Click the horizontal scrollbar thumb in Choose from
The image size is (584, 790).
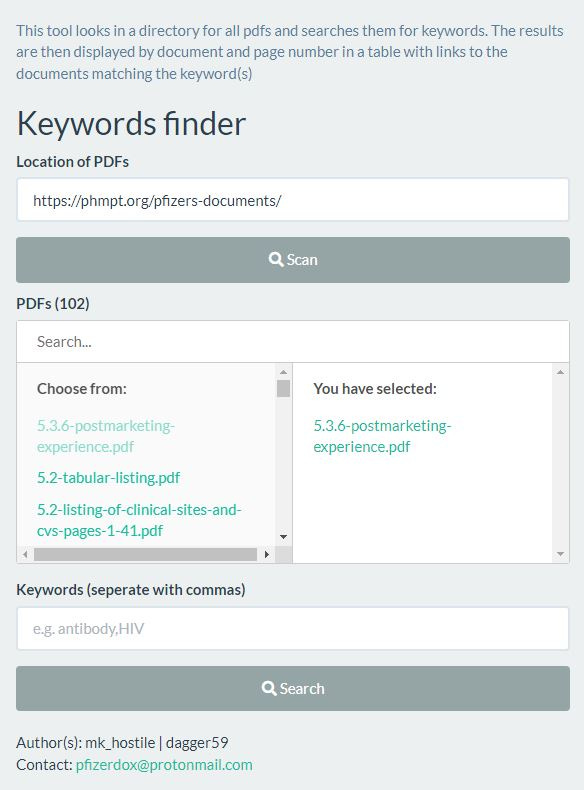click(145, 554)
